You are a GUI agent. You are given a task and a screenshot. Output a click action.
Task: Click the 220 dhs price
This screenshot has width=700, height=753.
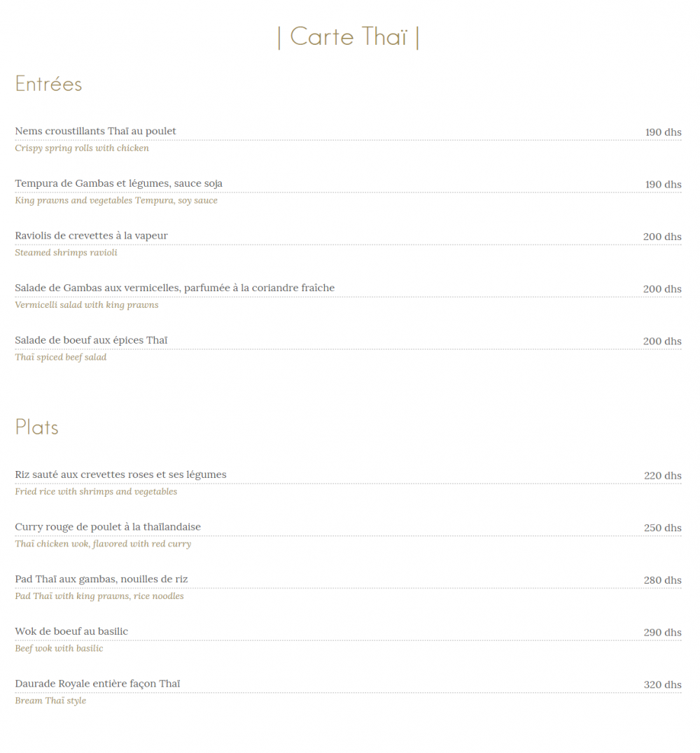[x=662, y=476]
